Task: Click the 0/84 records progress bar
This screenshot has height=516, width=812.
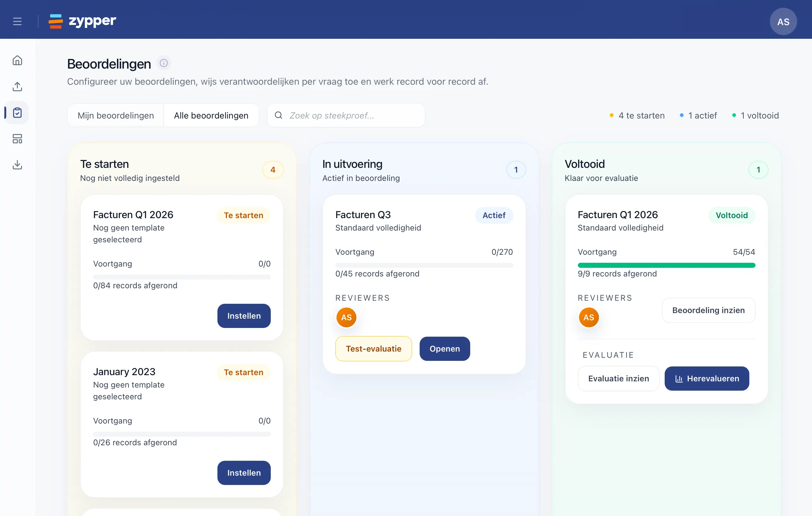Action: [182, 277]
